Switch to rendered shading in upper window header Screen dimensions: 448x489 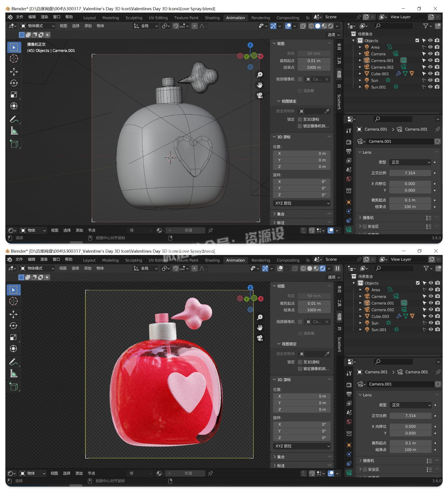[331, 26]
